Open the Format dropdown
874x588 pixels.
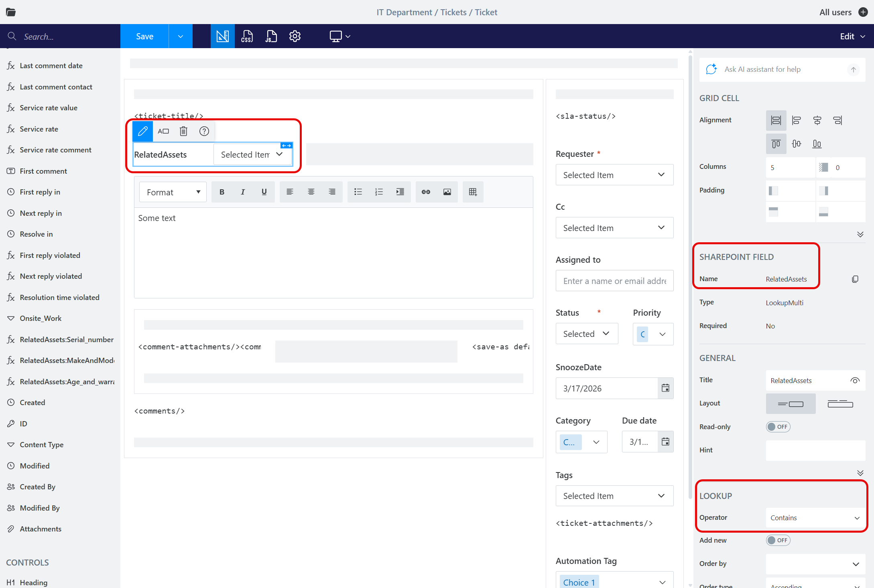click(x=173, y=192)
